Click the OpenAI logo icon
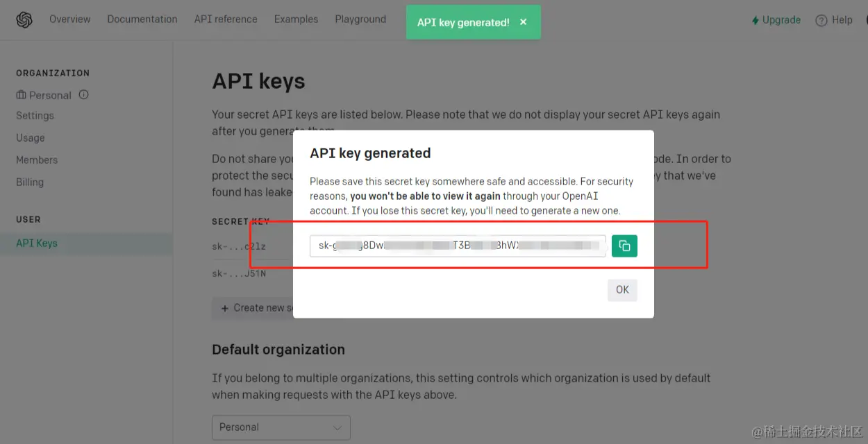 tap(24, 20)
